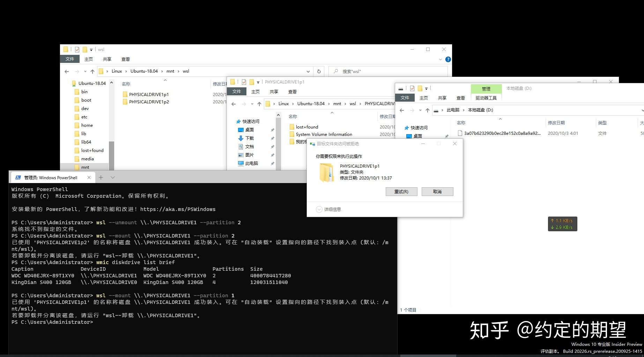The height and width of the screenshot is (357, 644).
Task: Click the refresh icon in wsl window address bar
Action: 319,71
